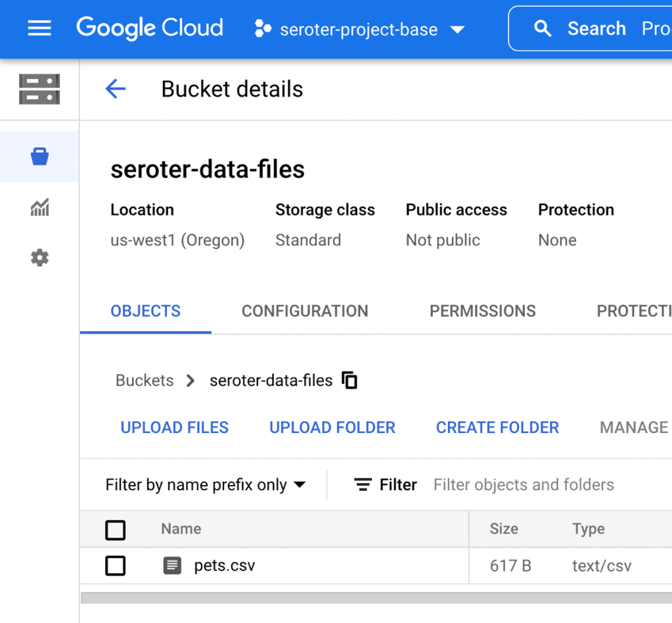Click the Filter lines icon

point(363,485)
